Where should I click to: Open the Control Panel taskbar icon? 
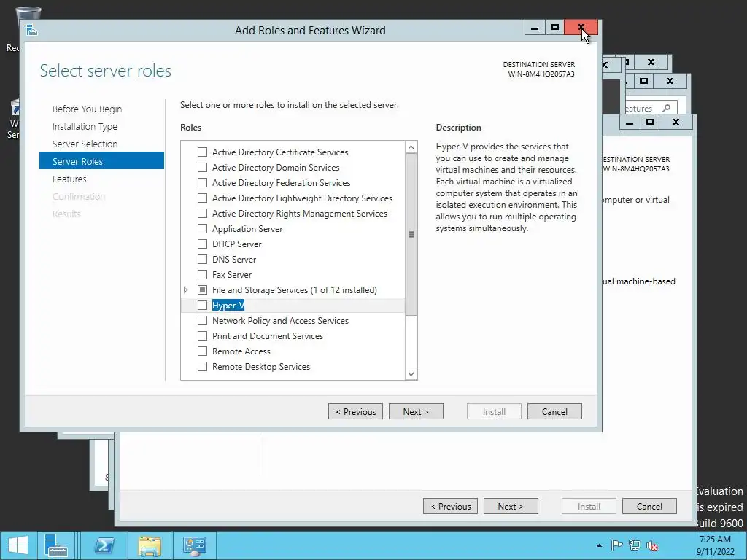(194, 545)
